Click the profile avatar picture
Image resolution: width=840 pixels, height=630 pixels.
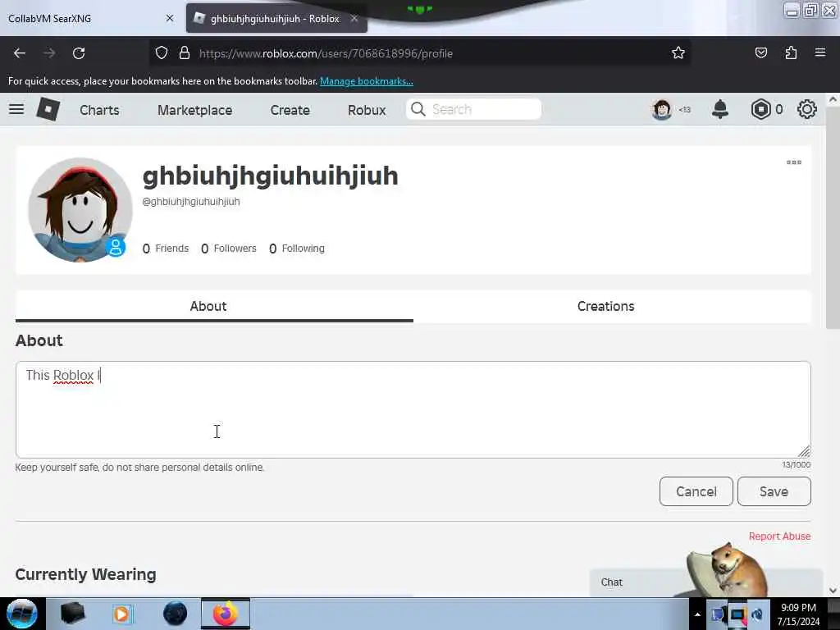(x=80, y=209)
